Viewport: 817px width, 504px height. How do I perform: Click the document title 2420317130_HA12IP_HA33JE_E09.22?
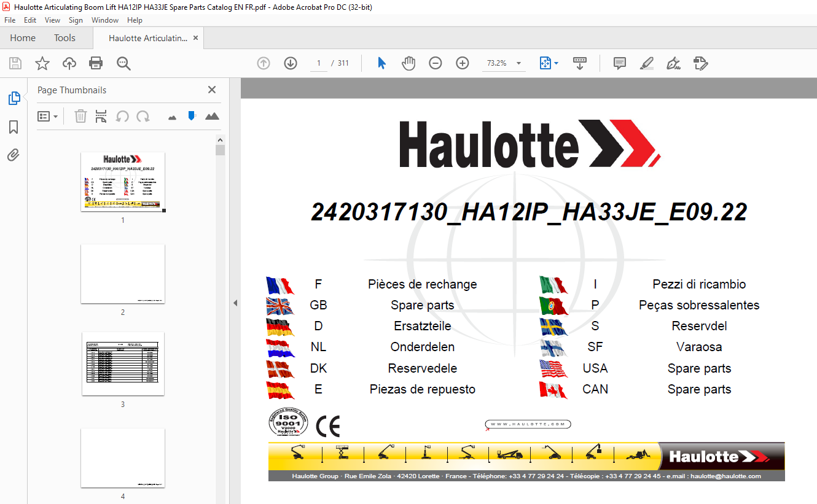529,212
